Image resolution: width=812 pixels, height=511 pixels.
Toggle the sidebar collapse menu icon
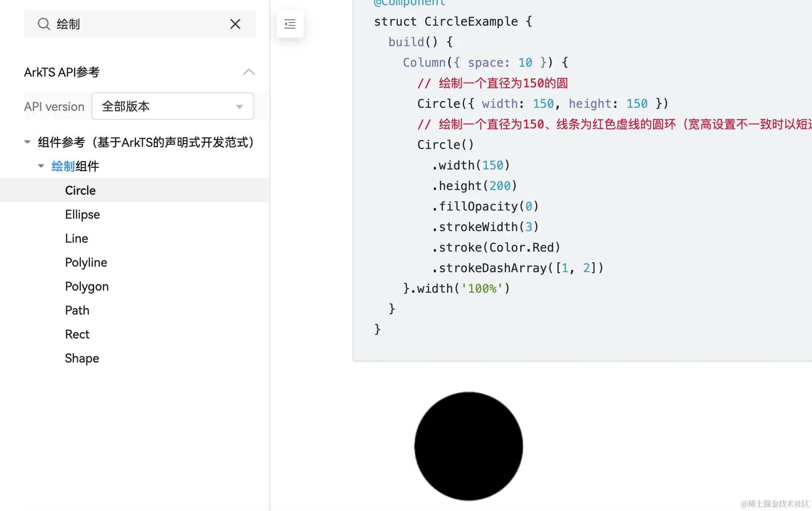290,24
